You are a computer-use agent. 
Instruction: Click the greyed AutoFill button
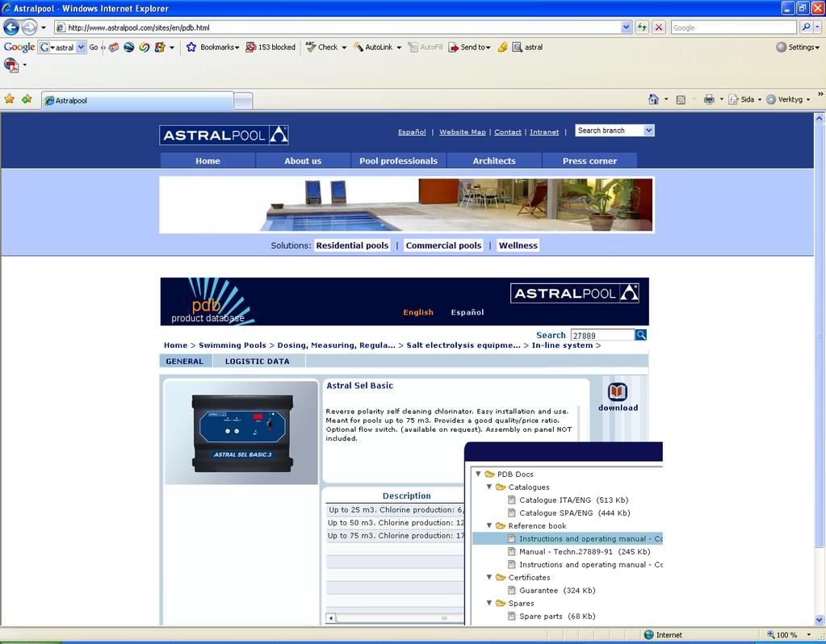point(426,47)
